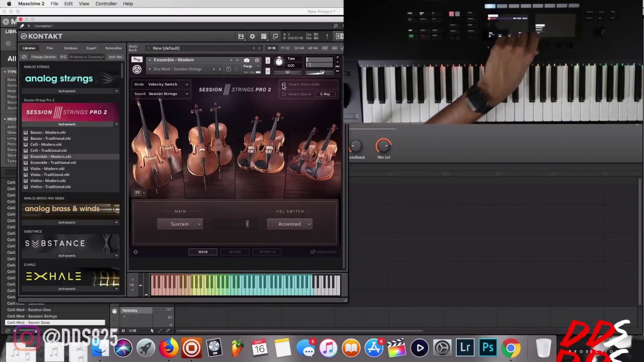Click the minimize view icon in Kontakt header
The width and height of the screenshot is (644, 362).
pyautogui.click(x=275, y=36)
